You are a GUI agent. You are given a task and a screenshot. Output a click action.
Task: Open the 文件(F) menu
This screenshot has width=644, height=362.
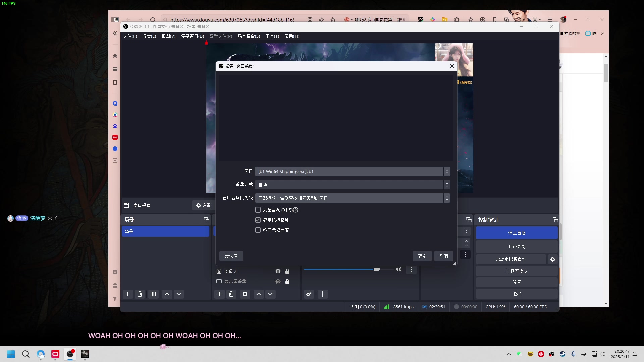pos(130,36)
